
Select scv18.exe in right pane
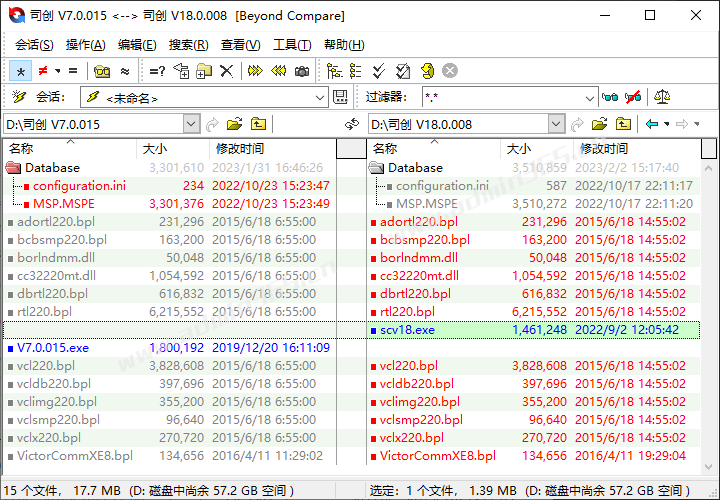click(407, 330)
